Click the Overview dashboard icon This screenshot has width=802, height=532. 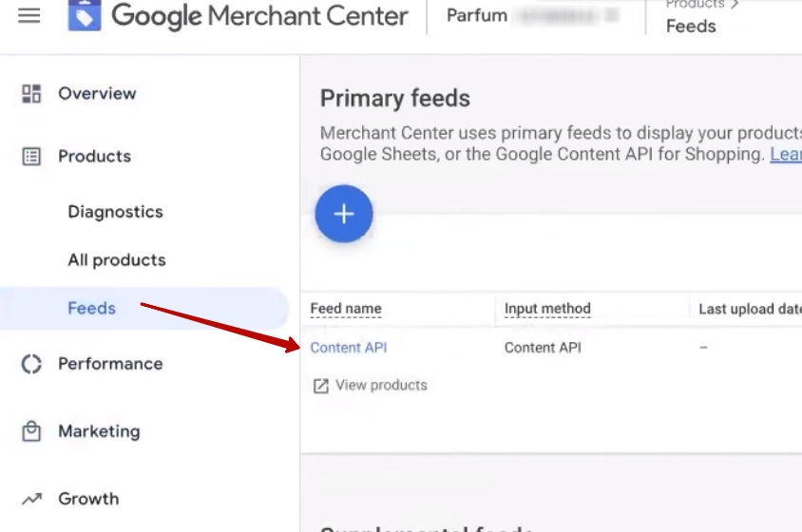(x=31, y=93)
